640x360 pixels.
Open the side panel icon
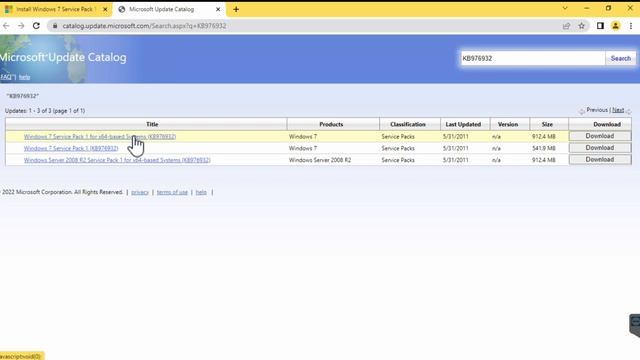pos(600,26)
